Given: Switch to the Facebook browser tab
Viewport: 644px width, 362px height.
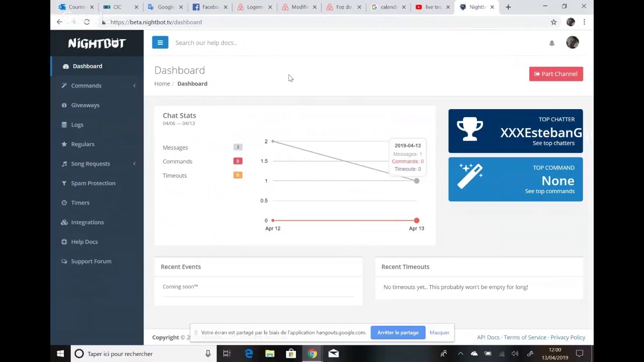Looking at the screenshot, I should 210,7.
